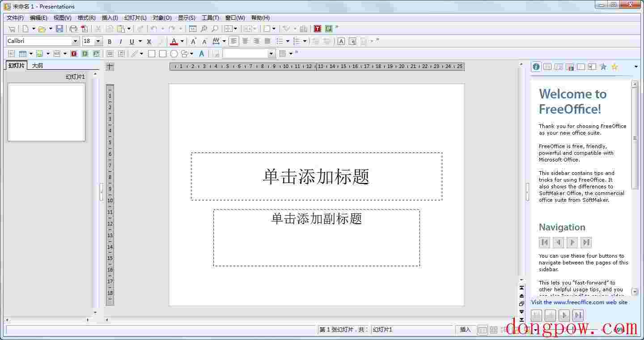
Task: Enable right text alignment
Action: point(256,41)
